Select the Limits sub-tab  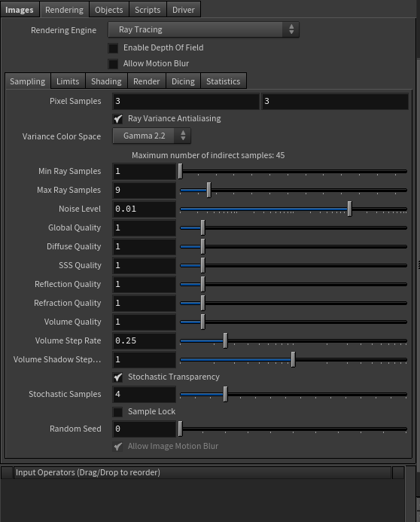(x=68, y=81)
